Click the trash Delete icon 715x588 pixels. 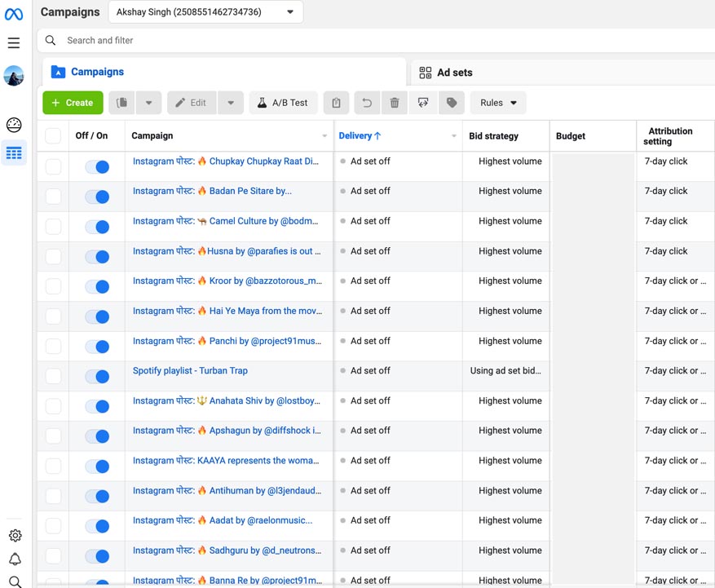click(395, 103)
